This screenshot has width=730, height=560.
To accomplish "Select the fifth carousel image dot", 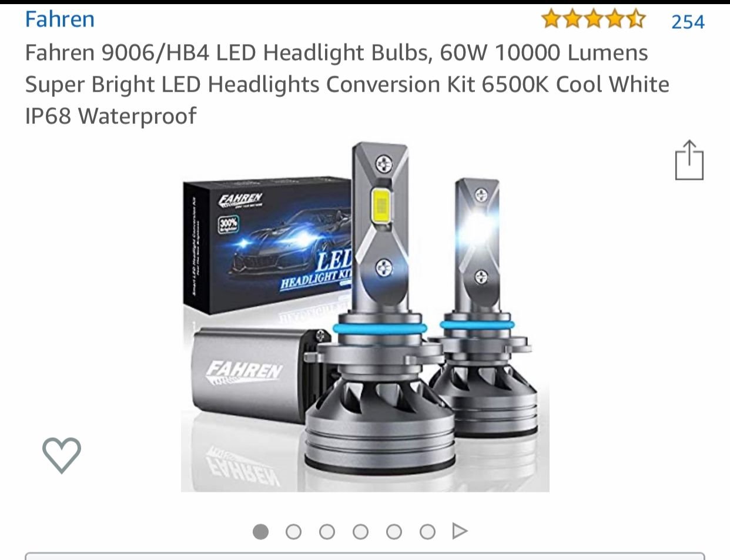I will (394, 532).
